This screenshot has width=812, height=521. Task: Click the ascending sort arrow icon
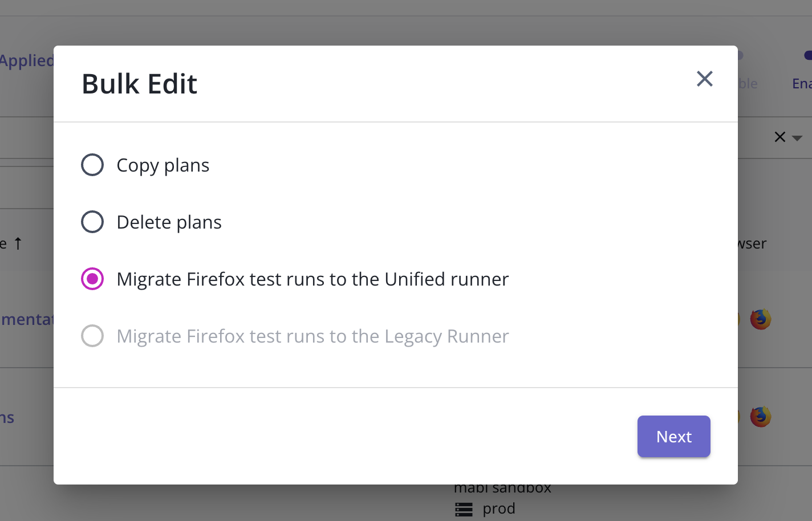coord(18,243)
